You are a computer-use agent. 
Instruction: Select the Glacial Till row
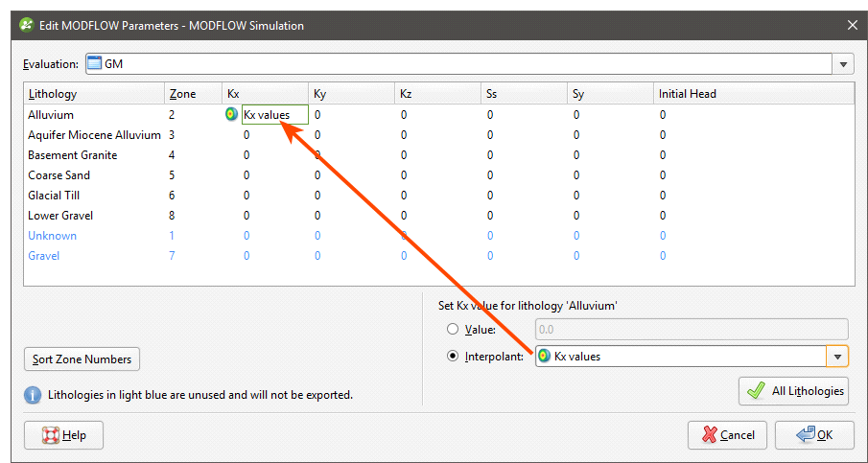(439, 196)
